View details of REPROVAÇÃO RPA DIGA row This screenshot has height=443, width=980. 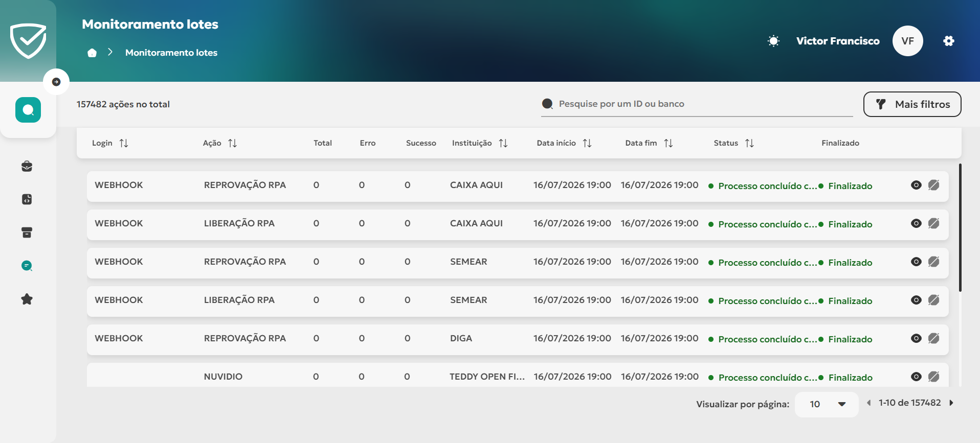(x=917, y=338)
